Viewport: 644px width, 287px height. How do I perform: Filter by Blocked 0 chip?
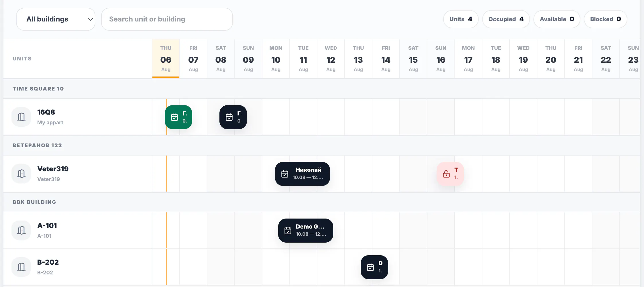tap(606, 19)
